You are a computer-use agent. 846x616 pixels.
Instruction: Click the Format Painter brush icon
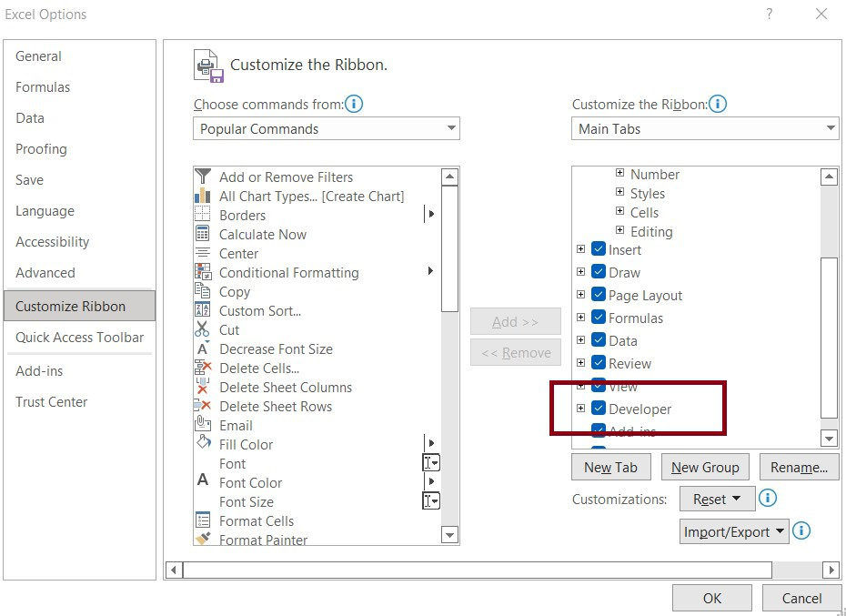tap(203, 539)
